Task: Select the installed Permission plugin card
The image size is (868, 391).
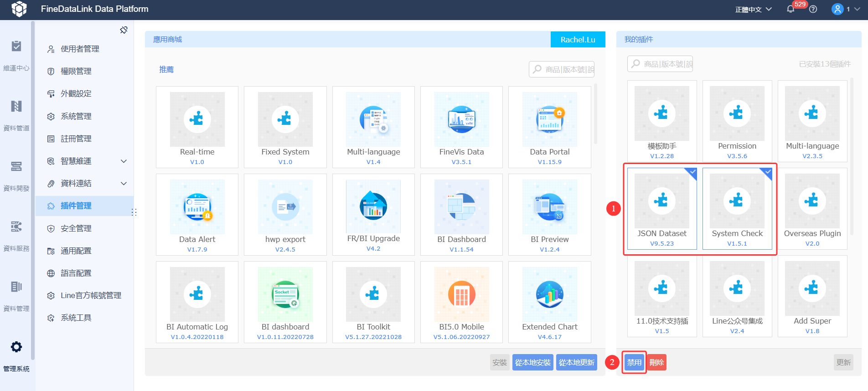Action: coord(737,121)
